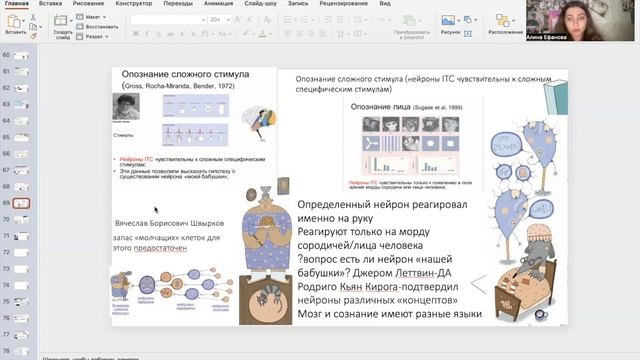Decrease the list indent level
This screenshot has width=640, height=360.
pos(328,20)
